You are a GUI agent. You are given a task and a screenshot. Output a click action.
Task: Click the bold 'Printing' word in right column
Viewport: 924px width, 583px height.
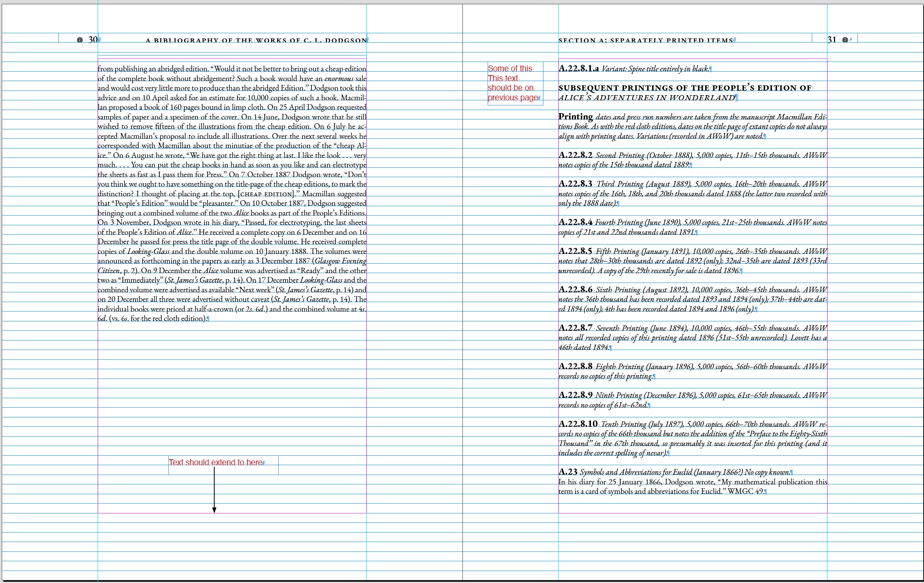click(575, 117)
